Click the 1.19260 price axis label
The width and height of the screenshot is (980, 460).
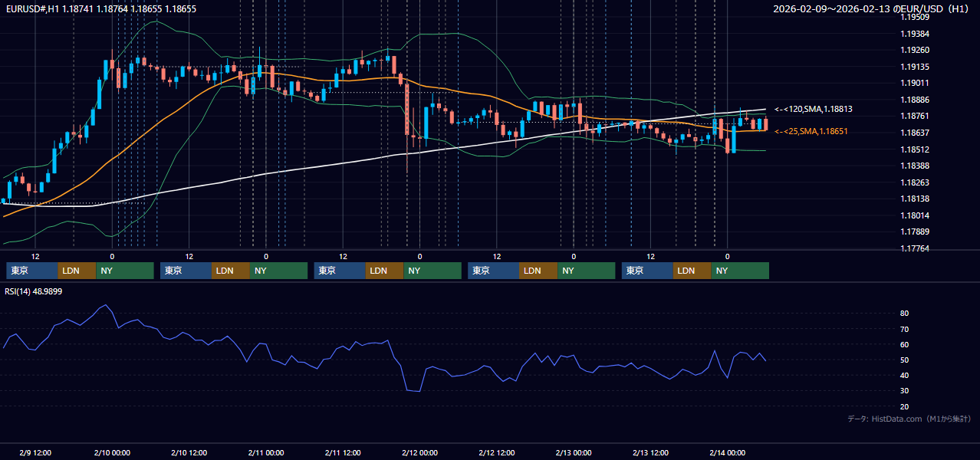pyautogui.click(x=914, y=50)
